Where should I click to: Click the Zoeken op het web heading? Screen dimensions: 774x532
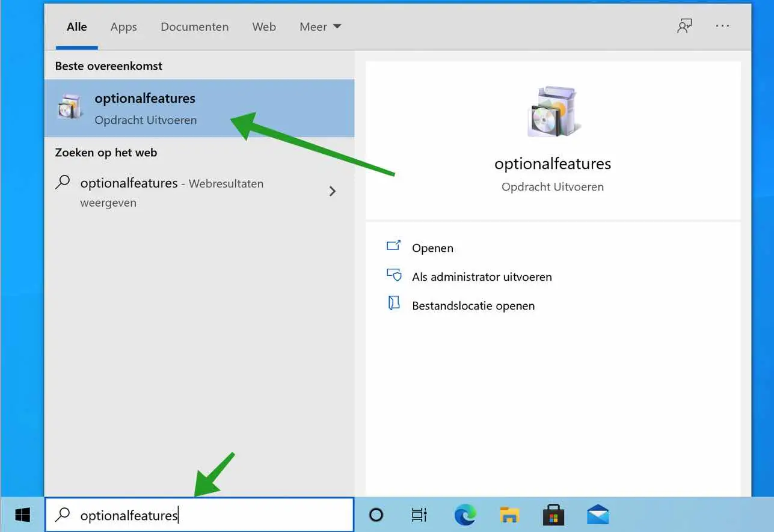pyautogui.click(x=106, y=153)
